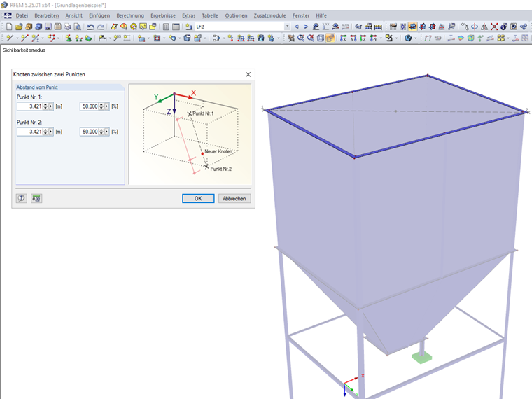Open flyout arrow beside Punkt Nr. 2 distance

[51, 132]
